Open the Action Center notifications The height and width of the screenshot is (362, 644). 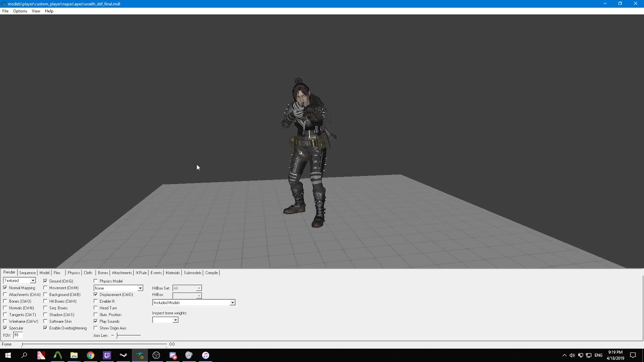(x=633, y=355)
